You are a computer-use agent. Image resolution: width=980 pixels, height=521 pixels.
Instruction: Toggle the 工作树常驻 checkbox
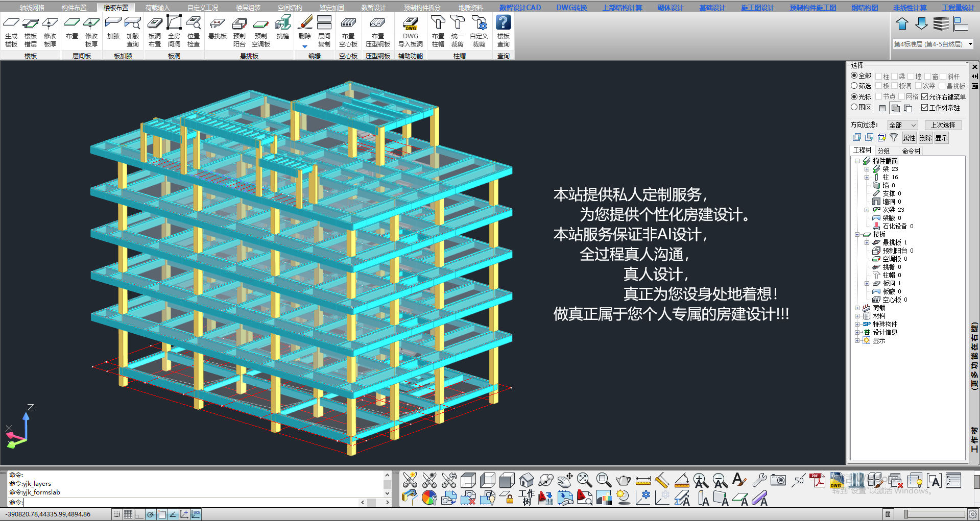pyautogui.click(x=924, y=108)
